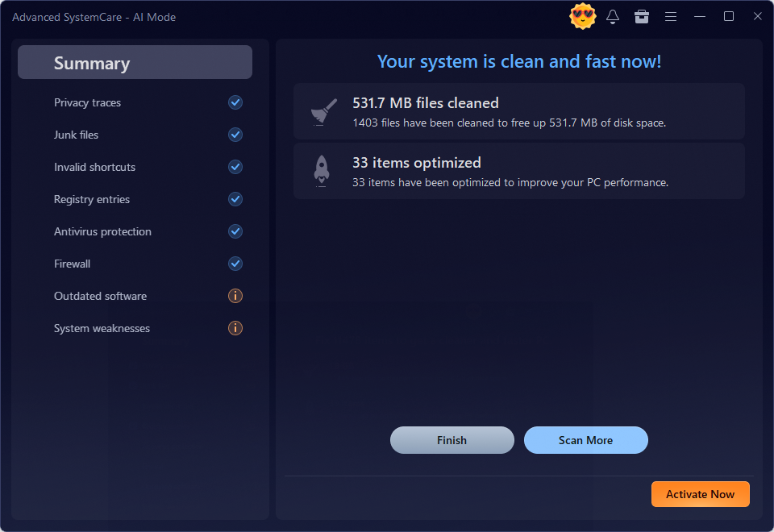Click the '33 items optimized' heading
774x532 pixels.
click(x=417, y=162)
